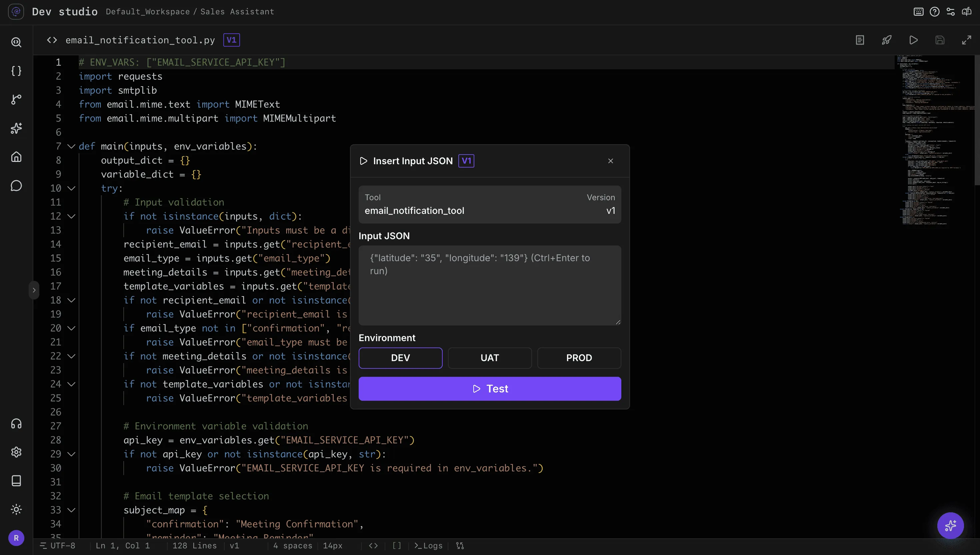Screen dimensions: 980x555
Task: Open the chat bubble sidebar icon
Action: 16,186
